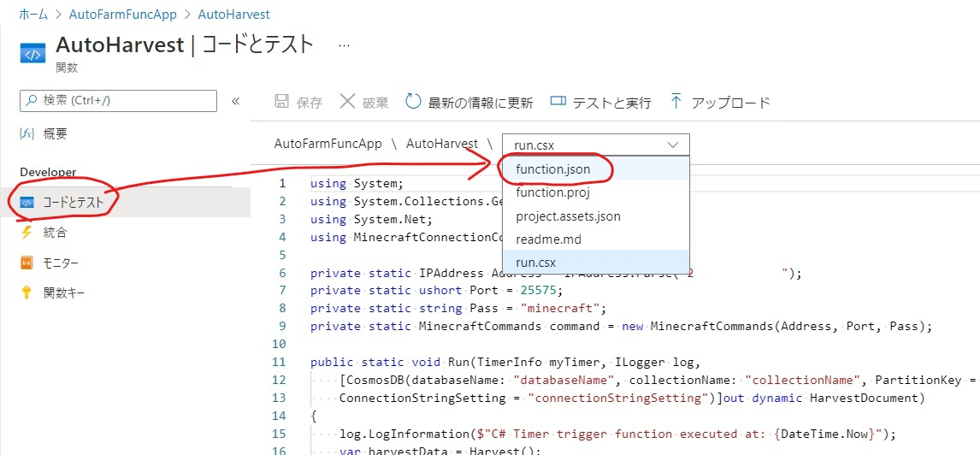Image resolution: width=980 pixels, height=455 pixels.
Task: Click the "databaseName" string on line 12
Action: click(x=565, y=380)
